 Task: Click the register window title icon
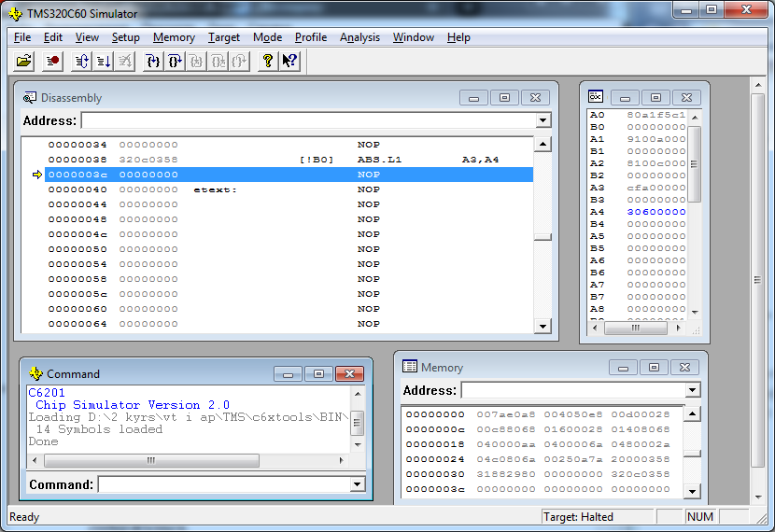595,96
